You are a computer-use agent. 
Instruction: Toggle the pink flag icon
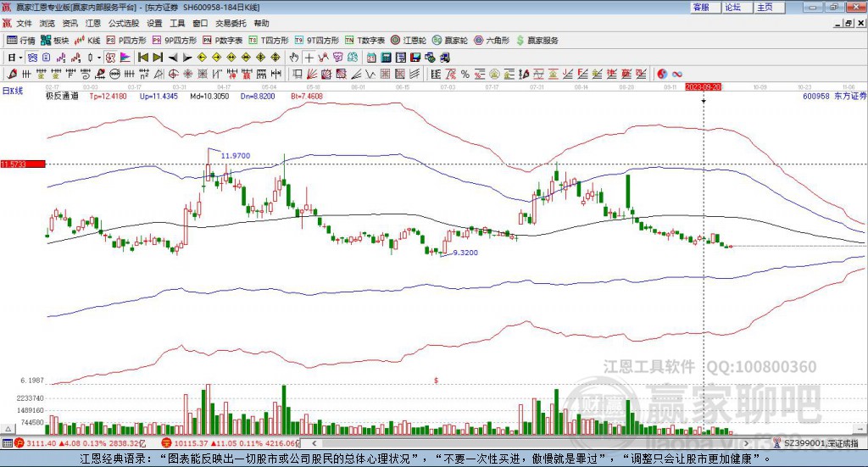tap(125, 58)
